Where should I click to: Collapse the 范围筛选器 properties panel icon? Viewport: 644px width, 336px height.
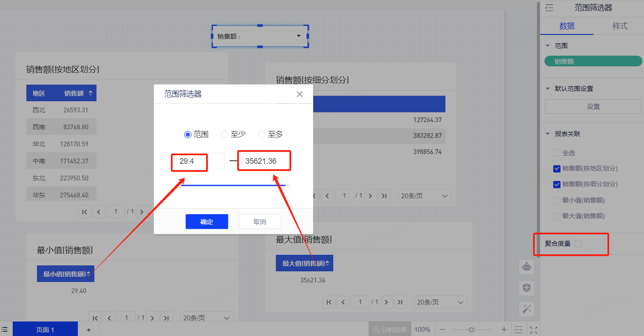(549, 8)
